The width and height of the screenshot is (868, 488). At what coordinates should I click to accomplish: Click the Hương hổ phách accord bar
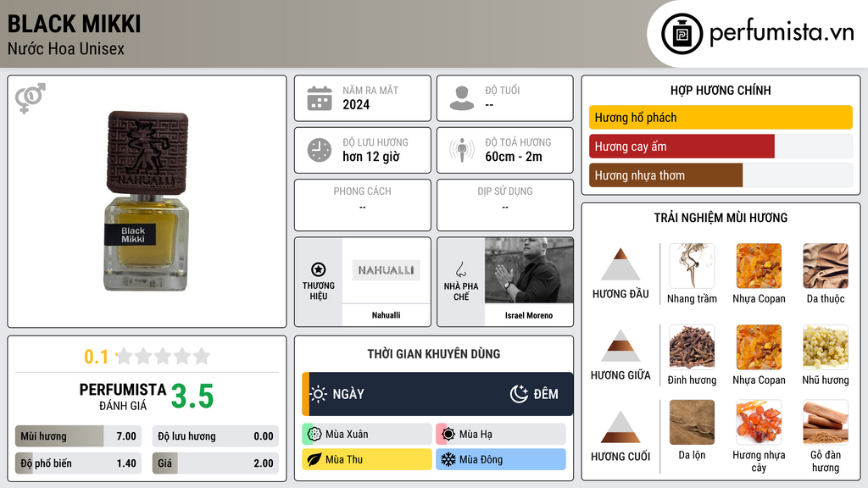(721, 117)
